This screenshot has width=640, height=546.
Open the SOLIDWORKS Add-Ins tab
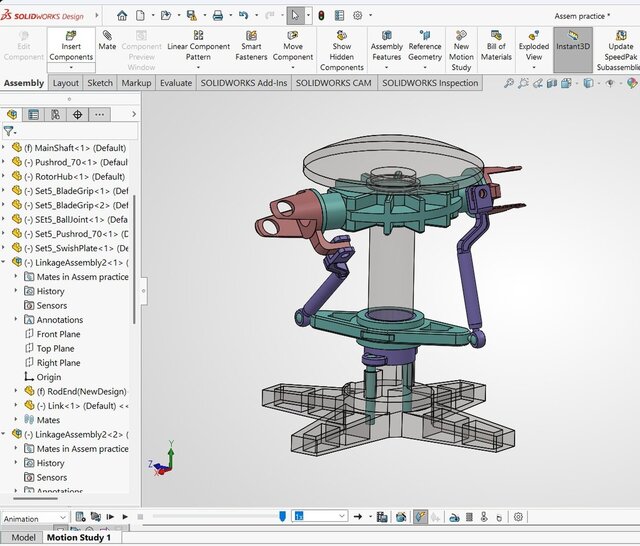pos(244,83)
